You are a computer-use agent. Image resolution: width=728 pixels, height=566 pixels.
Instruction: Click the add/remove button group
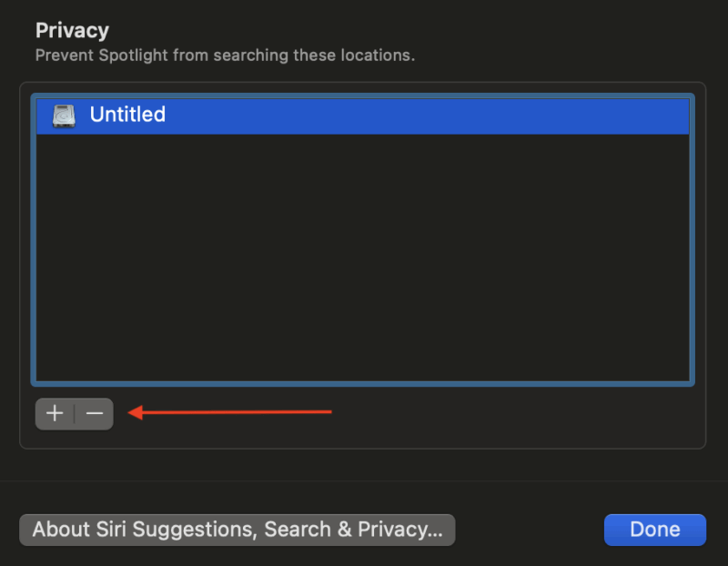(x=74, y=413)
